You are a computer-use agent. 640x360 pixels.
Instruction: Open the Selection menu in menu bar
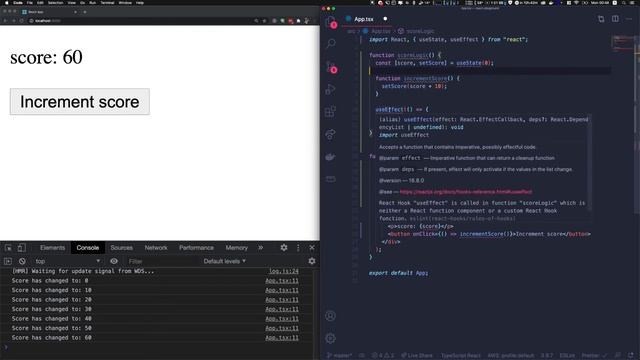pyautogui.click(x=56, y=2)
